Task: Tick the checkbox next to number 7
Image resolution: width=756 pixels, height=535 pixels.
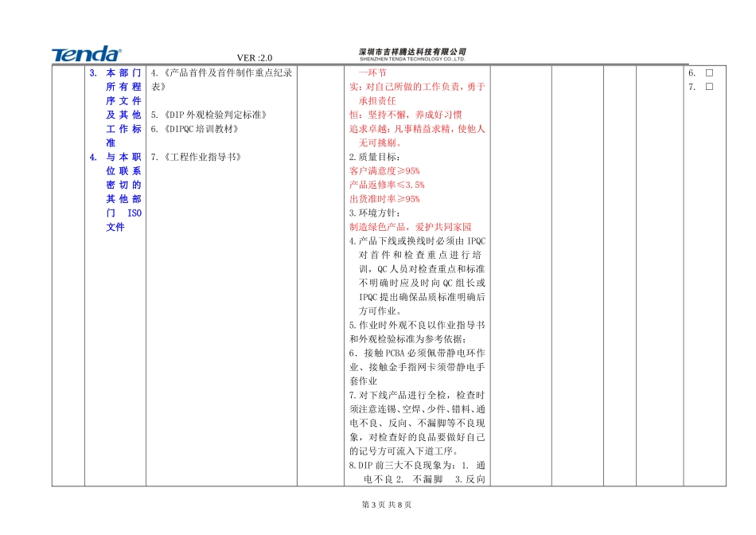Action: 709,87
